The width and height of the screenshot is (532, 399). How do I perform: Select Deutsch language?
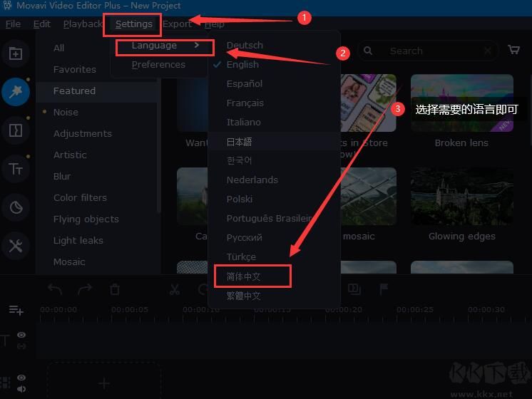tap(245, 45)
